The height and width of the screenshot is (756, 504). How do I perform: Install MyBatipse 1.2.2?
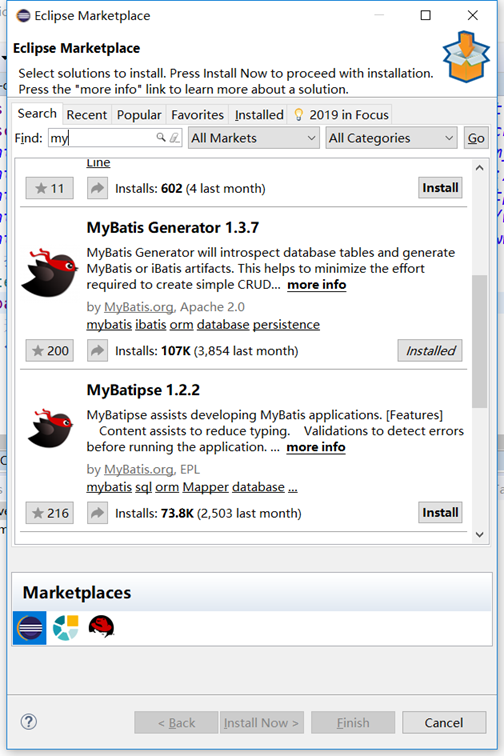click(x=440, y=513)
